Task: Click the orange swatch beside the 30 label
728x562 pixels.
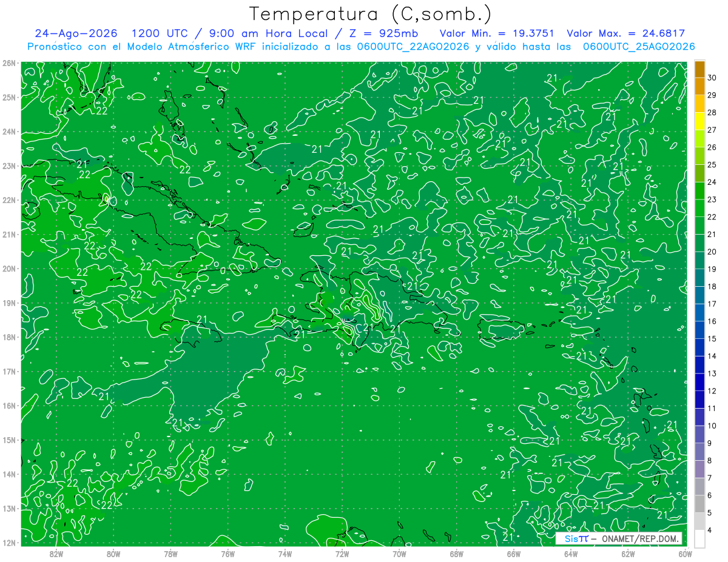Action: coord(699,69)
